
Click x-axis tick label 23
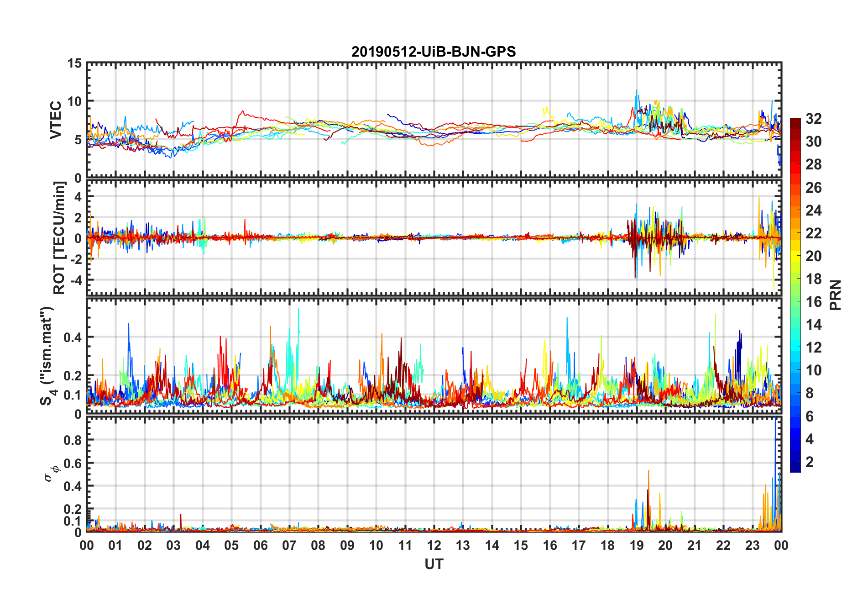[x=753, y=545]
